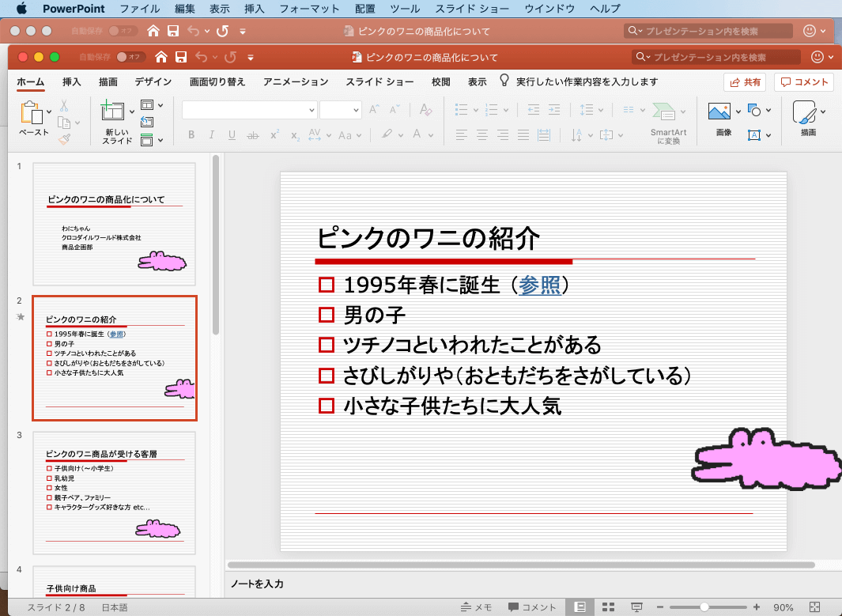The width and height of the screenshot is (842, 616).
Task: Open the 挿入 menu in the menu bar
Action: click(255, 9)
